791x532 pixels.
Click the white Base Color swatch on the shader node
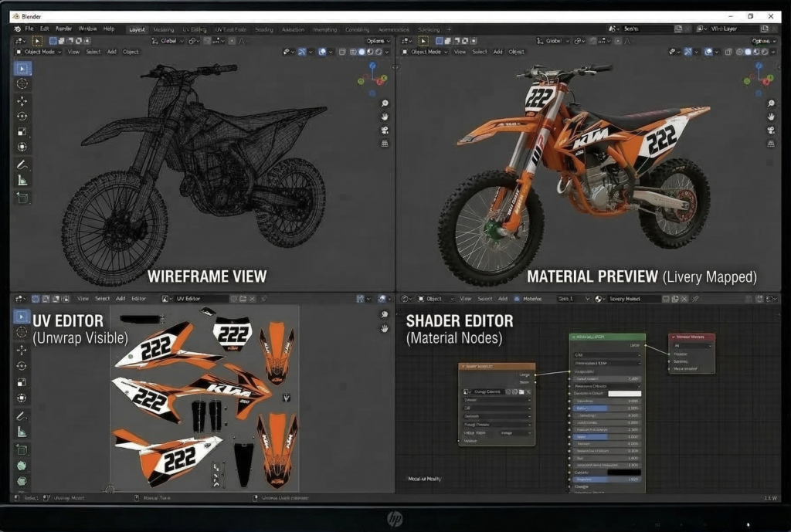(625, 394)
